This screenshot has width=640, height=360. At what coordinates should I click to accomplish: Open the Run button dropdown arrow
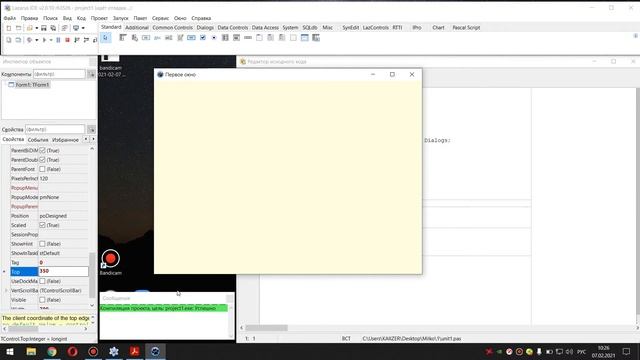51,40
